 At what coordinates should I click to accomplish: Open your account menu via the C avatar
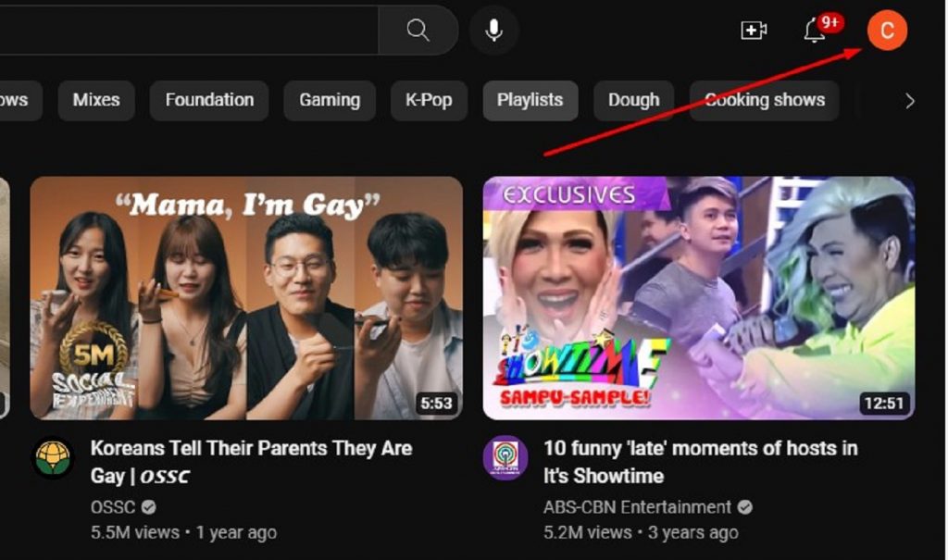[885, 30]
